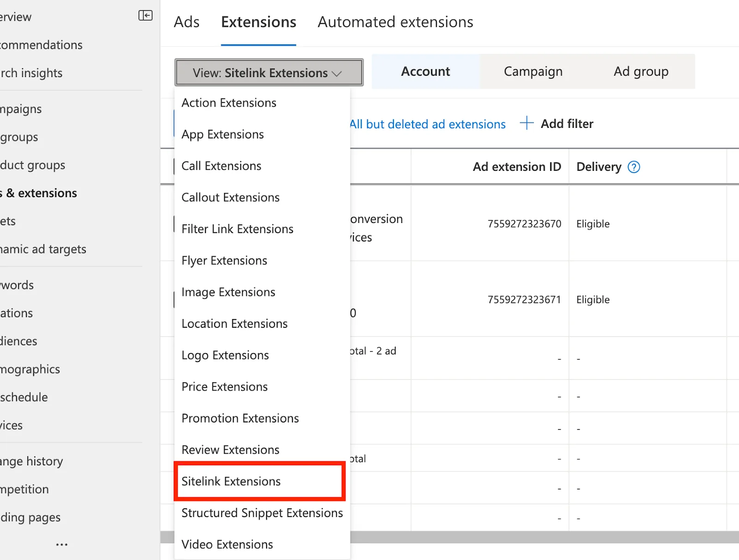Sort by the Delivery column header
The width and height of the screenshot is (739, 560).
pos(599,167)
